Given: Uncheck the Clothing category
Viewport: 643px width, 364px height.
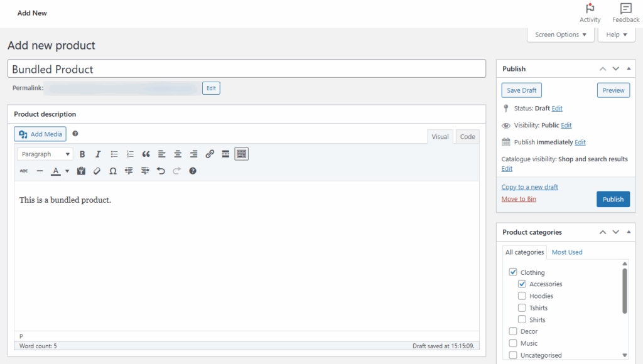Looking at the screenshot, I should [513, 272].
